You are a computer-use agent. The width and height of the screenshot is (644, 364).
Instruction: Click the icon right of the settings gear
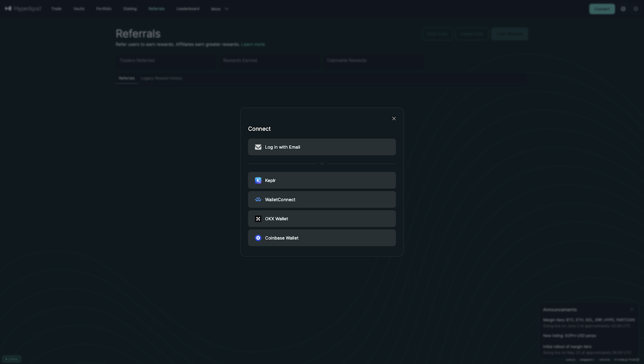[636, 8]
